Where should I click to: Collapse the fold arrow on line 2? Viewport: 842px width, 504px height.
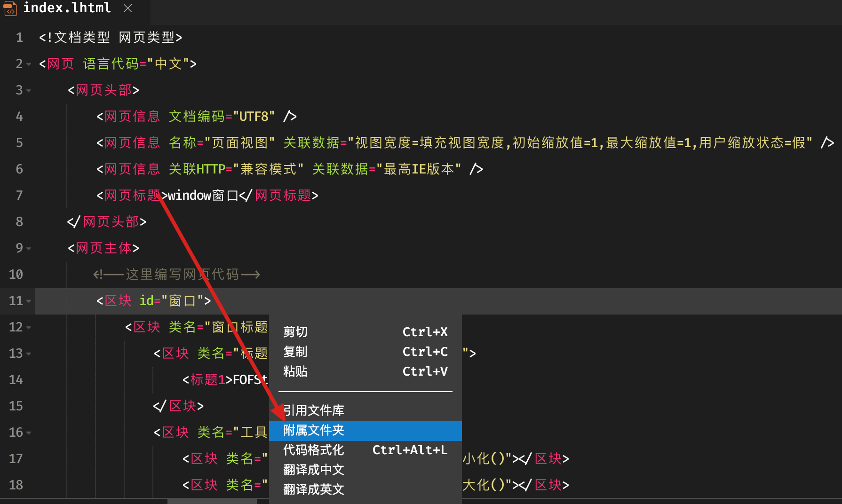(29, 64)
